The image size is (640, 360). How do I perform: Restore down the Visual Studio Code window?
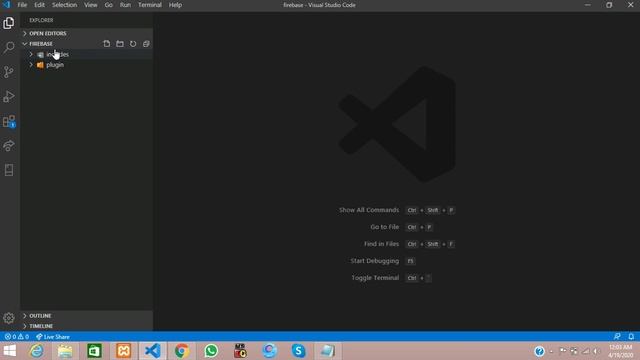tap(609, 5)
